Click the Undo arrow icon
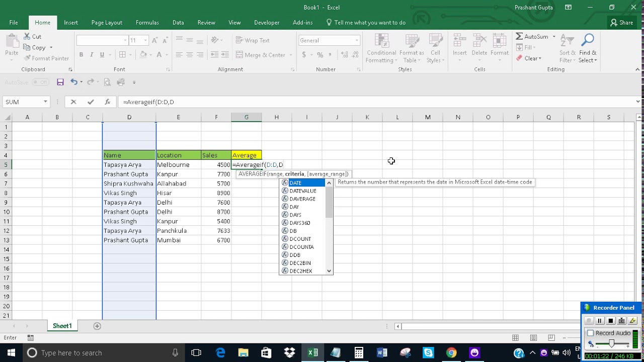The image size is (644, 362). coord(74,82)
